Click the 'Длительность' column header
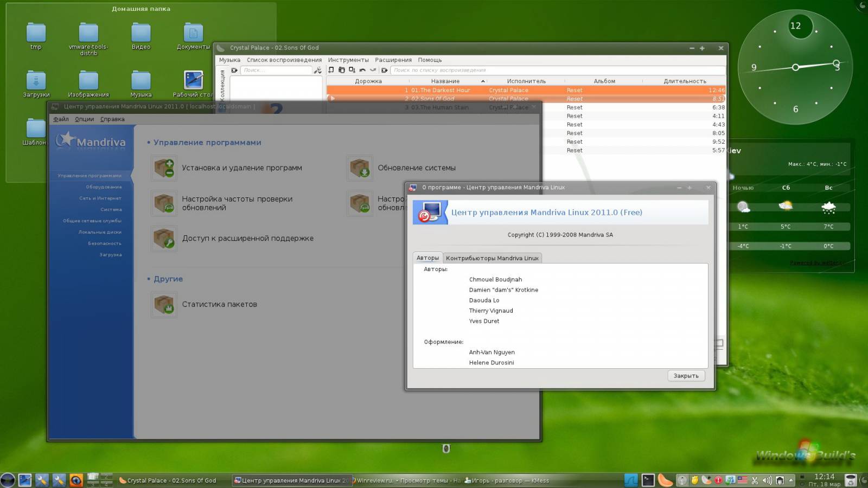 [685, 81]
